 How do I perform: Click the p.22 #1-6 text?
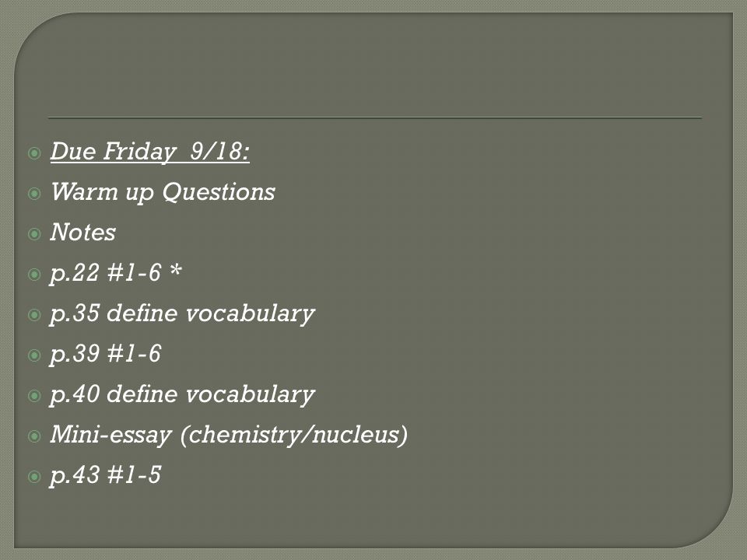click(106, 274)
